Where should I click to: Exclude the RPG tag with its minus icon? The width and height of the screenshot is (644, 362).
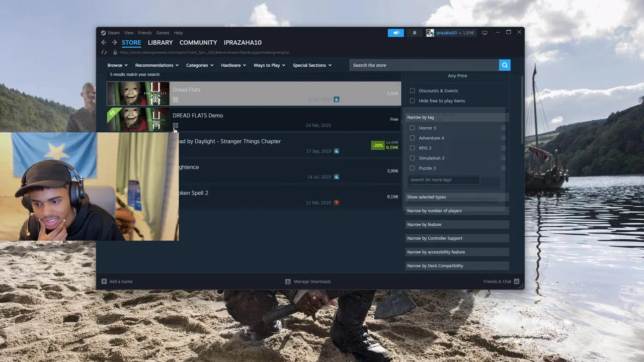(x=503, y=148)
